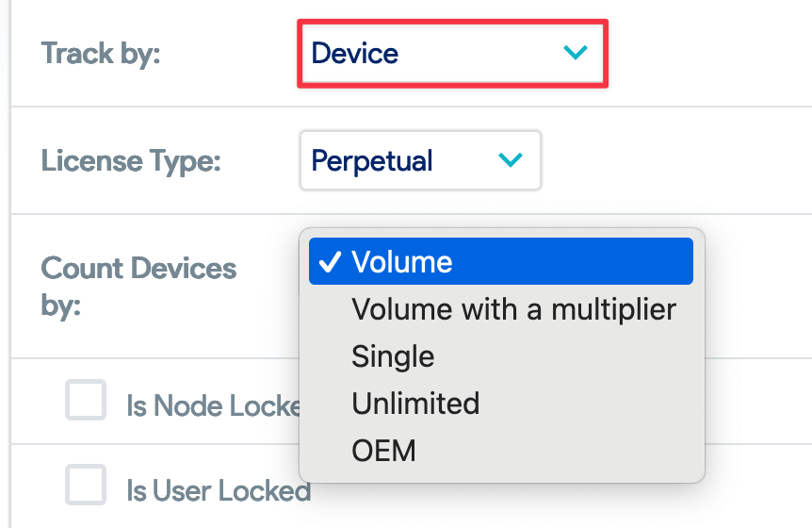Screen dimensions: 812x528
Task: Open the License Type Perpetual dropdown
Action: tap(420, 160)
